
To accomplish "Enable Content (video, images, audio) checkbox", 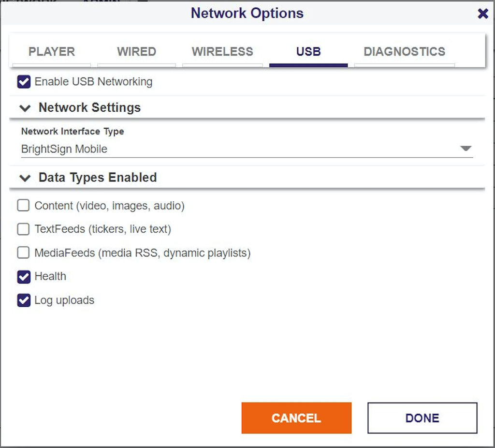I will [24, 206].
